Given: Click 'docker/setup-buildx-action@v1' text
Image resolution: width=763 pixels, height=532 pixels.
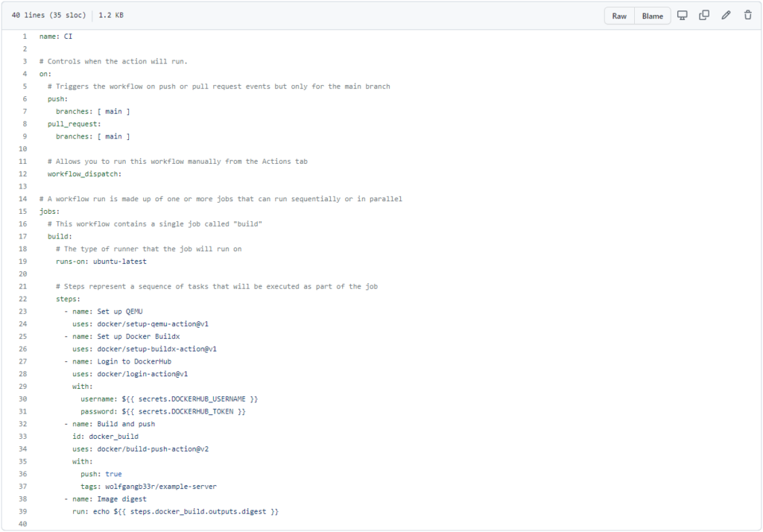Looking at the screenshot, I should pyautogui.click(x=156, y=349).
